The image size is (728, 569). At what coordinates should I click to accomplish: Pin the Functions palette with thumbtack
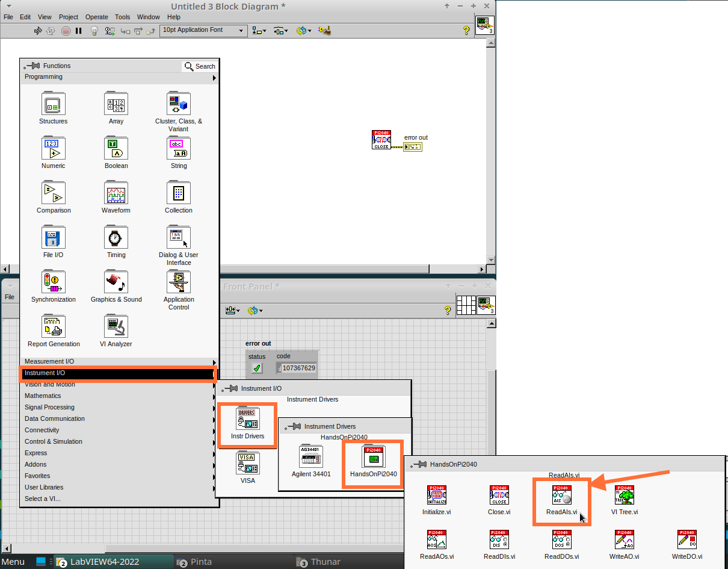tap(31, 66)
